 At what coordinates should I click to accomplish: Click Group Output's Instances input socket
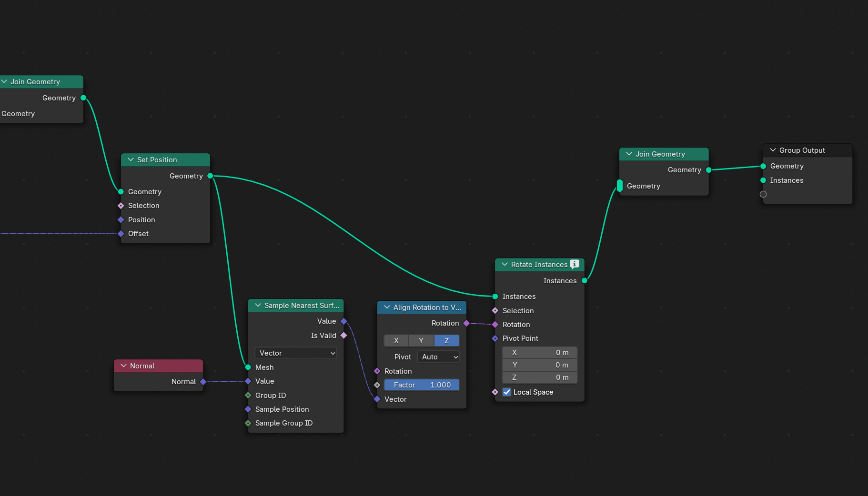[763, 180]
